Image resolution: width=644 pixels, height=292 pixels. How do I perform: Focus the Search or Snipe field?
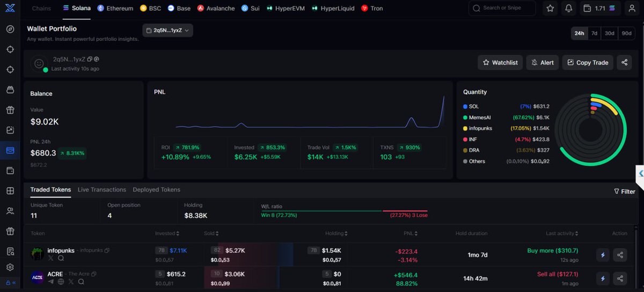[x=502, y=9]
